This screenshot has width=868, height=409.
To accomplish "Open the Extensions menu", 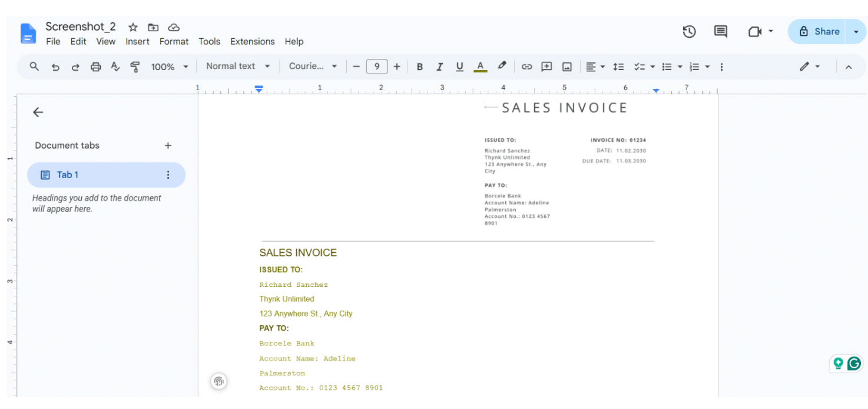I will 253,41.
